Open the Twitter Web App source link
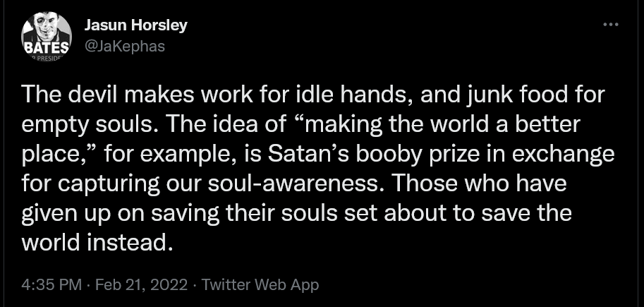 tap(260, 285)
